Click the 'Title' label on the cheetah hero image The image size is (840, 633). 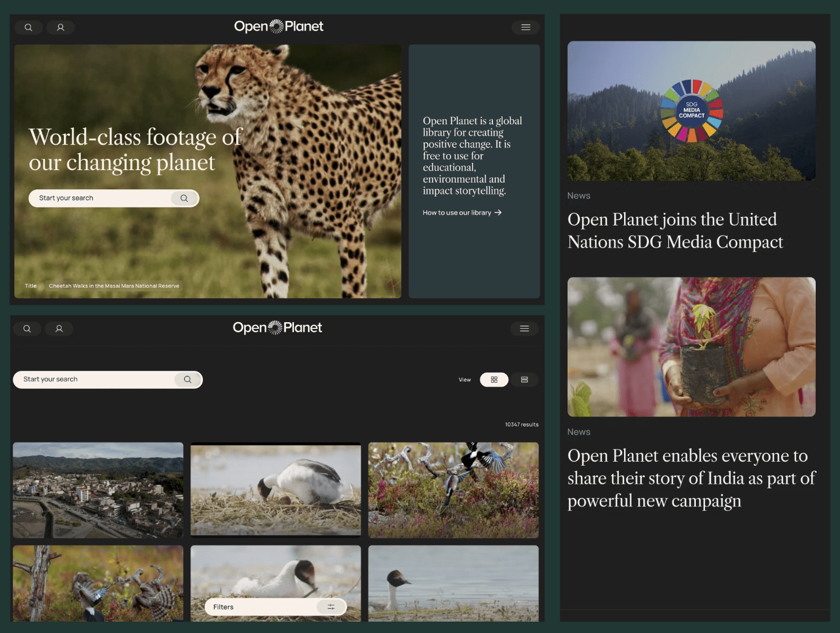[x=31, y=286]
